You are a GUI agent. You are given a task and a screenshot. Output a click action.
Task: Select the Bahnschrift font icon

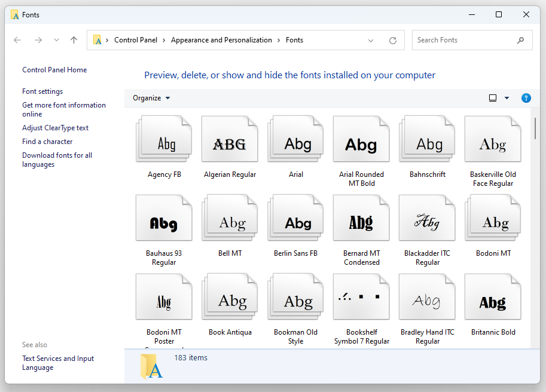pos(427,139)
